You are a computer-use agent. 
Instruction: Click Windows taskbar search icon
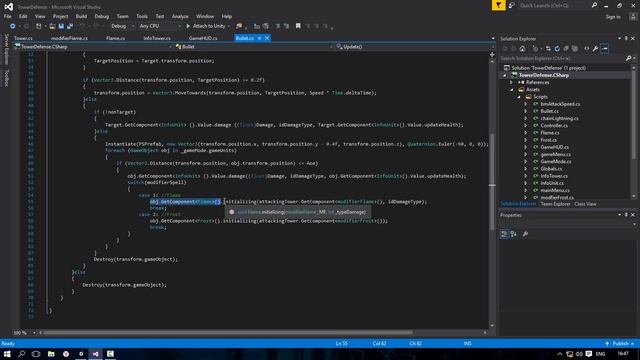coord(22,354)
